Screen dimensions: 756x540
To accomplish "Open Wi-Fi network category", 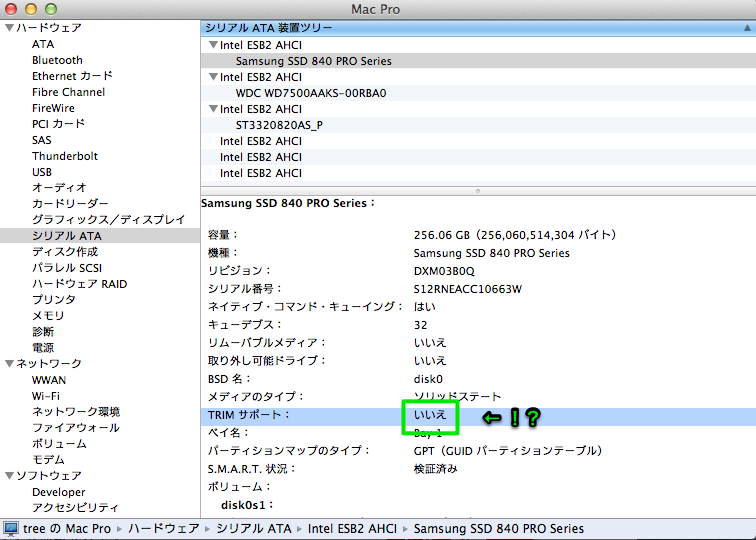I will pos(46,396).
